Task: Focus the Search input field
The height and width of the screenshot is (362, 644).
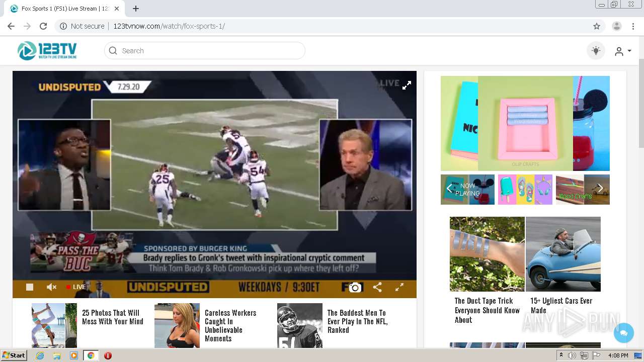Action: [x=205, y=51]
